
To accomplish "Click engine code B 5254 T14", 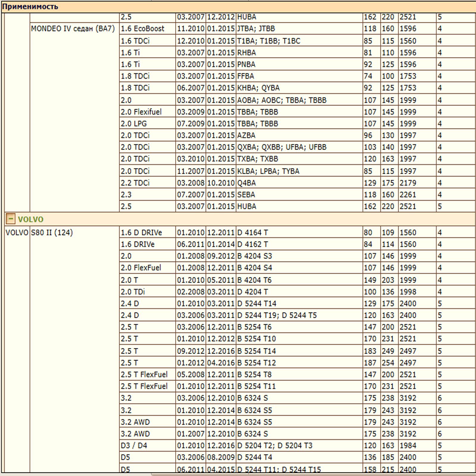I will click(x=256, y=351).
